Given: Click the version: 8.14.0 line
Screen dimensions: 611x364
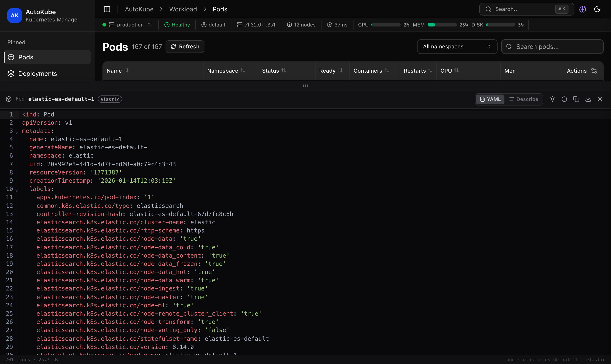Looking at the screenshot, I should [115, 347].
